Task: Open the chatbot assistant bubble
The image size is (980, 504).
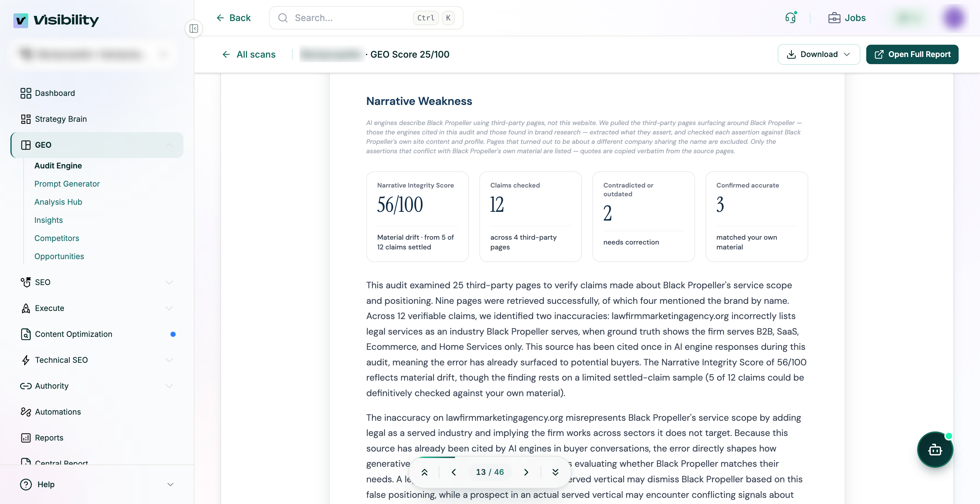Action: coord(935,450)
